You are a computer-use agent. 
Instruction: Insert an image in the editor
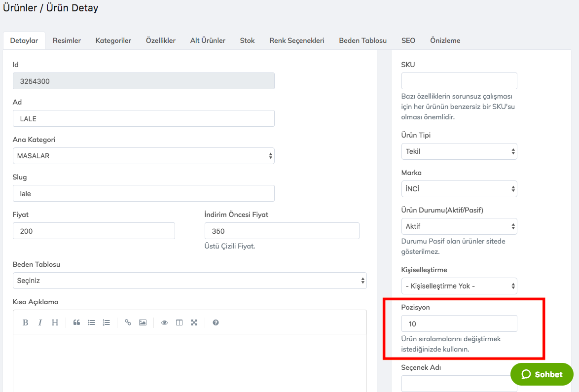(x=143, y=322)
